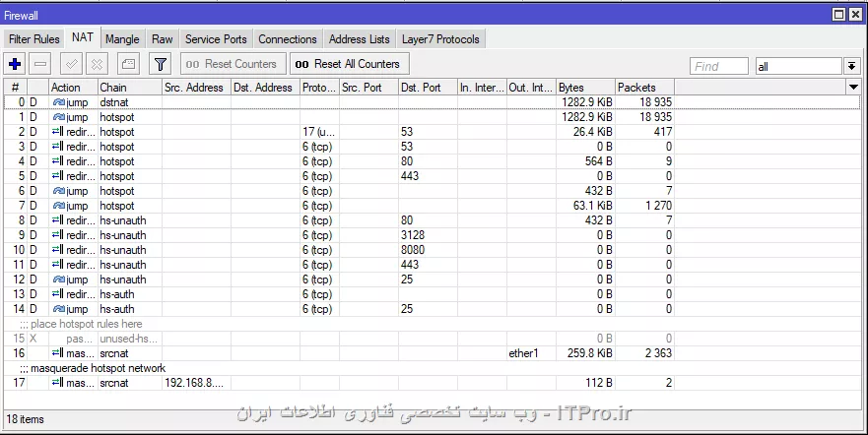Viewport: 868px width, 435px height.
Task: Maximize the Firewall window
Action: 839,15
